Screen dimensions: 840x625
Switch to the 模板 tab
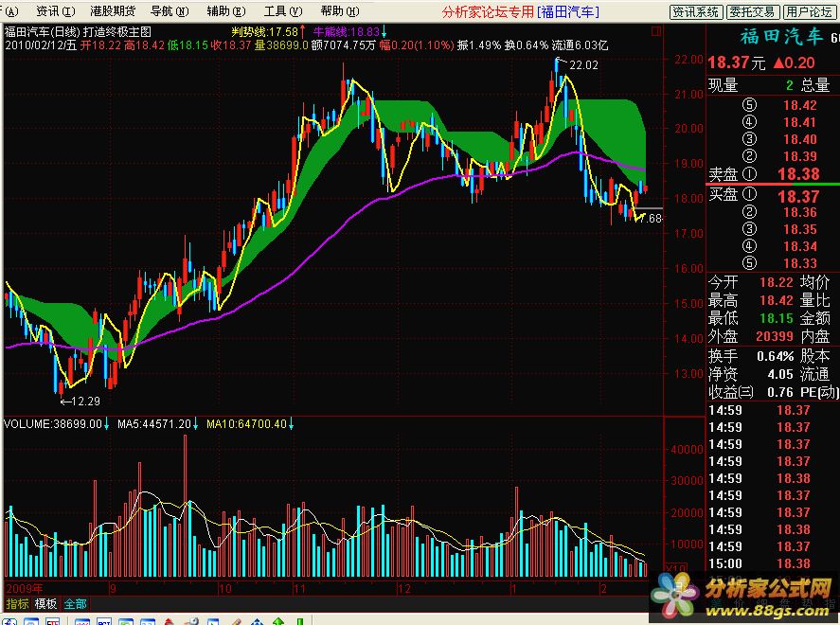pos(45,604)
